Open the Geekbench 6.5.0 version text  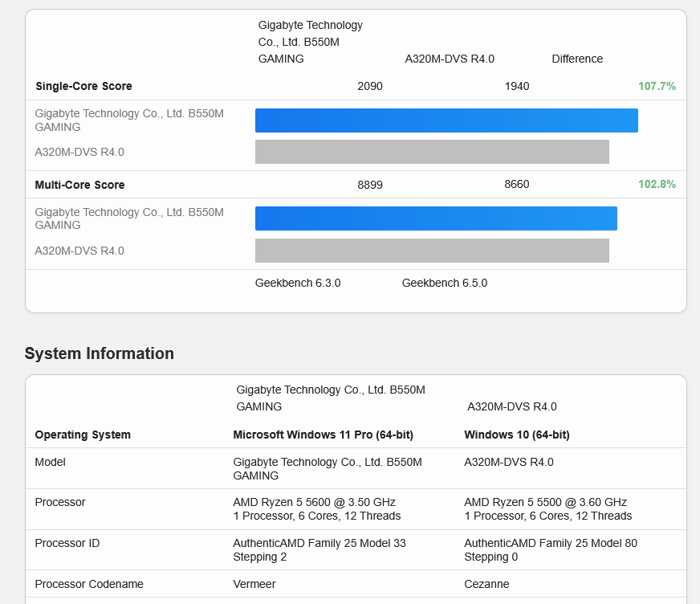coord(445,283)
